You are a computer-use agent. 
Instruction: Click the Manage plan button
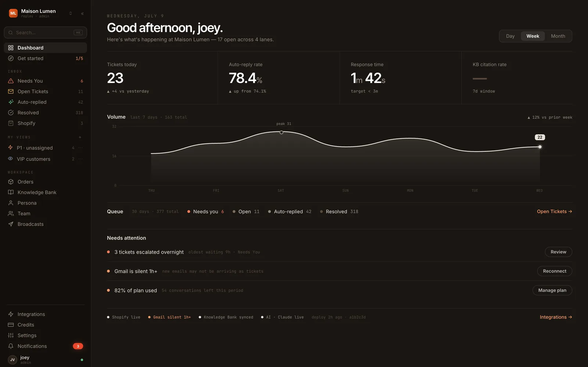[x=552, y=290]
